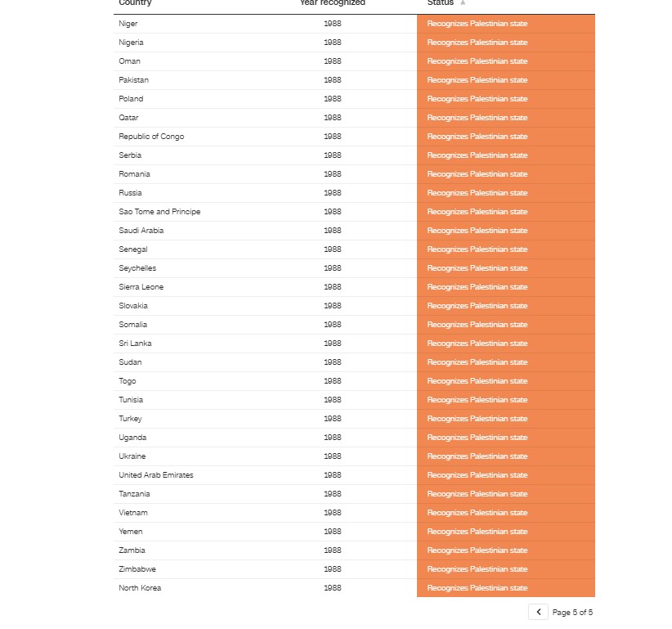This screenshot has width=672, height=629.
Task: Go to the previous page arrow
Action: tap(538, 612)
